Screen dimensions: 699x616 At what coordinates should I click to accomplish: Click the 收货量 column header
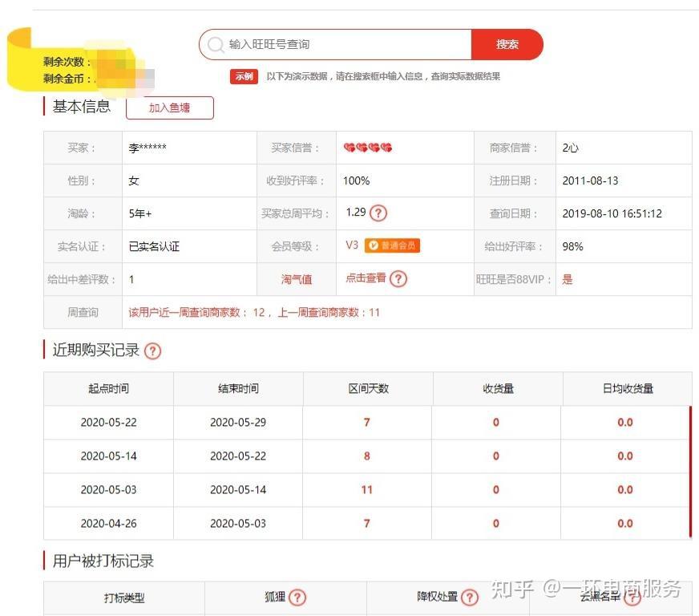[498, 388]
